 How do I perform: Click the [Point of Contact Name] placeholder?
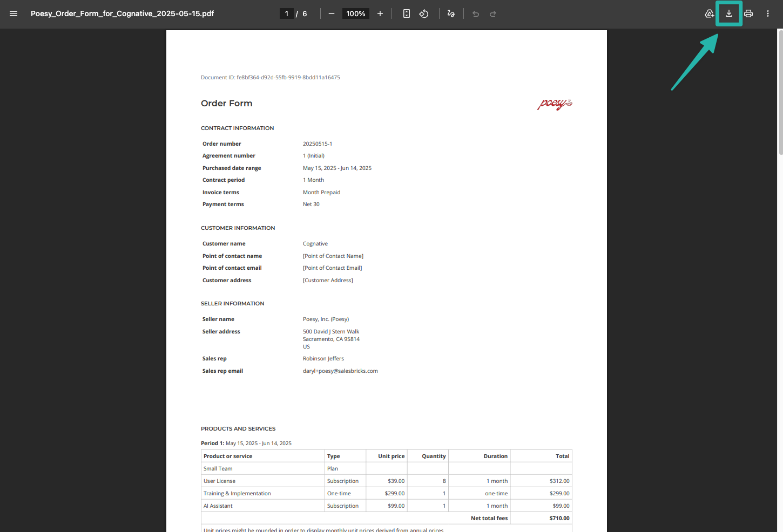point(333,256)
